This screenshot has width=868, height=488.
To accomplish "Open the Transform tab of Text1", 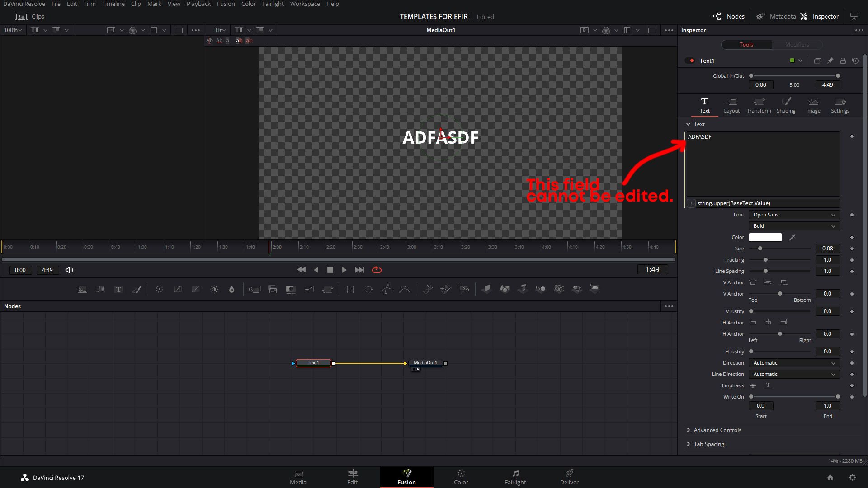I will tap(759, 105).
